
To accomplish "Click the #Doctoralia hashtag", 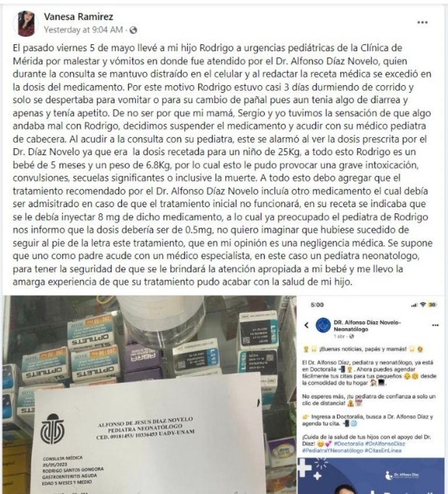I will pos(349,444).
